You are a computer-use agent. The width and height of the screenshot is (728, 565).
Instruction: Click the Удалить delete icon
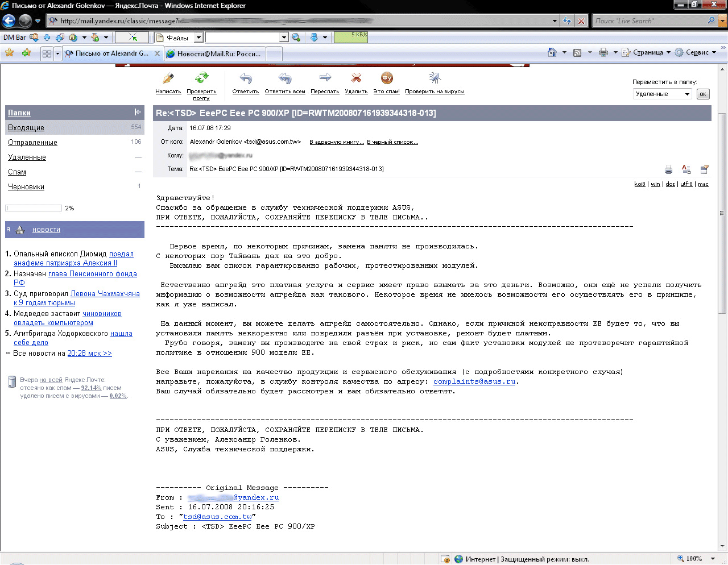pyautogui.click(x=356, y=78)
